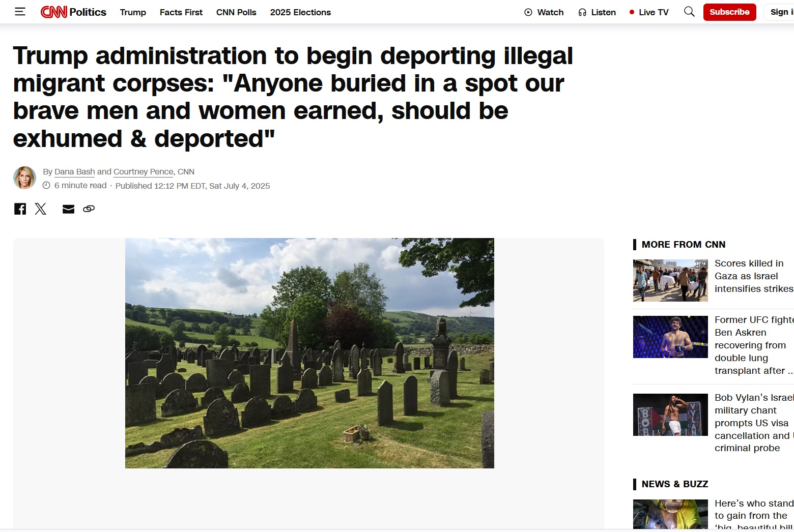The height and width of the screenshot is (532, 794).
Task: Click the published date text
Action: pyautogui.click(x=193, y=186)
